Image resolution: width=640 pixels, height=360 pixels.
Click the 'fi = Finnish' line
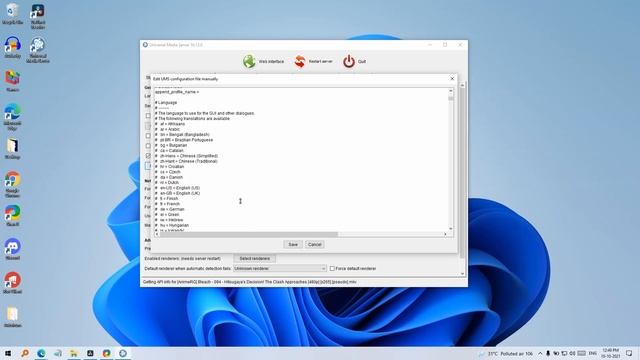click(167, 198)
